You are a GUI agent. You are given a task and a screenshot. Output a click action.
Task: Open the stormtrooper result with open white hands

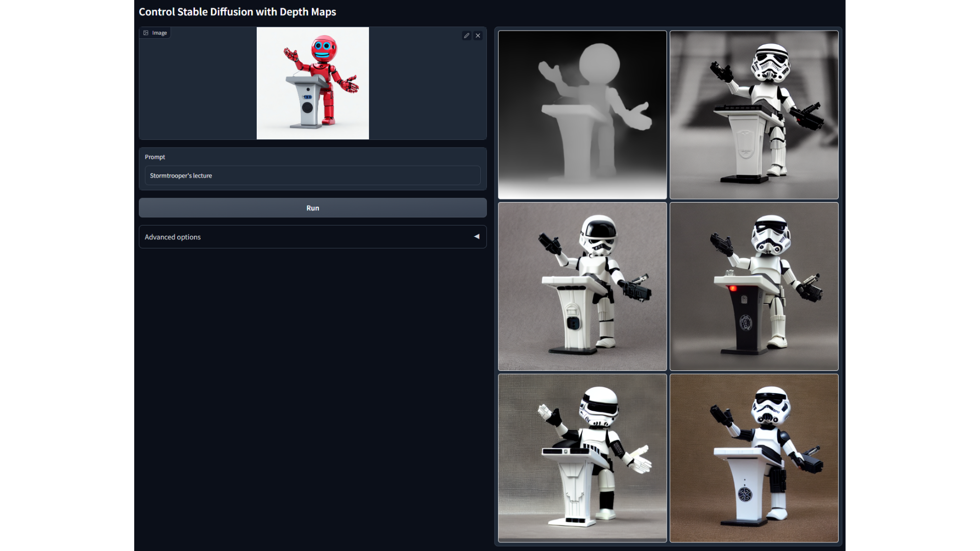(582, 458)
